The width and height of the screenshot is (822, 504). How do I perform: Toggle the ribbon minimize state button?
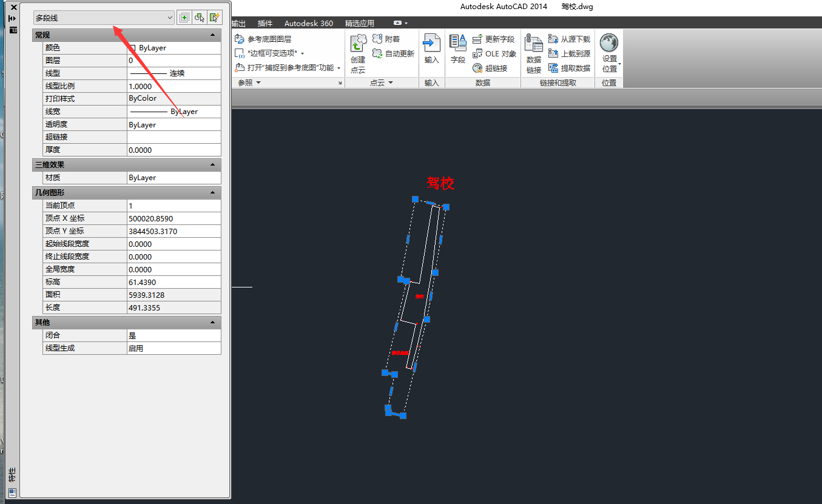coord(397,23)
